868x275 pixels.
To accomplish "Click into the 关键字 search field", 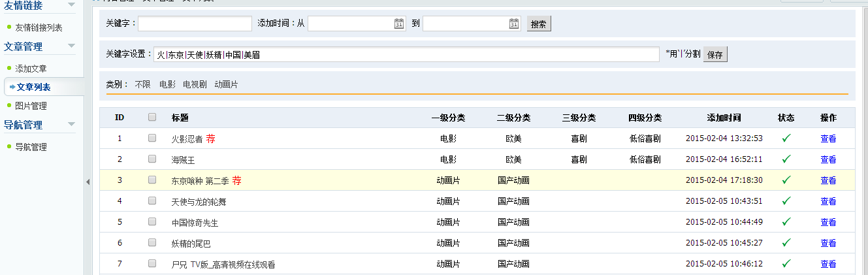I will coord(195,24).
